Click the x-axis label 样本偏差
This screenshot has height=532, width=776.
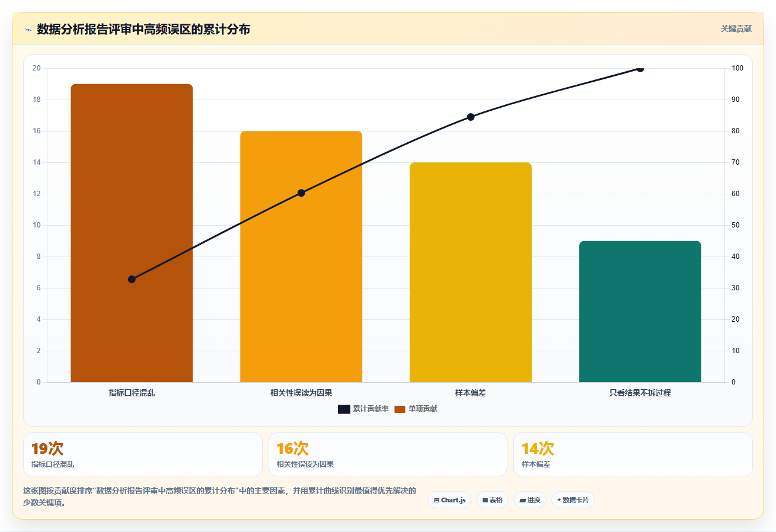tap(471, 393)
